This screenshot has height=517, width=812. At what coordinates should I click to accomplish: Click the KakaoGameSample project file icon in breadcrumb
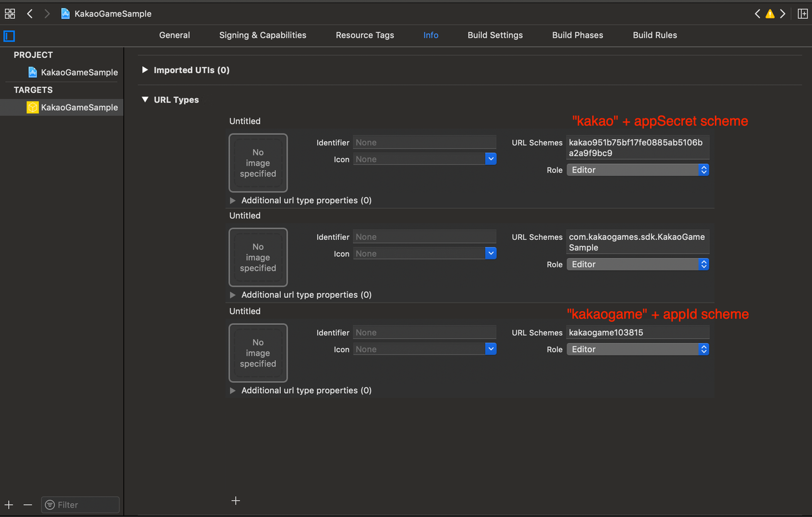65,13
